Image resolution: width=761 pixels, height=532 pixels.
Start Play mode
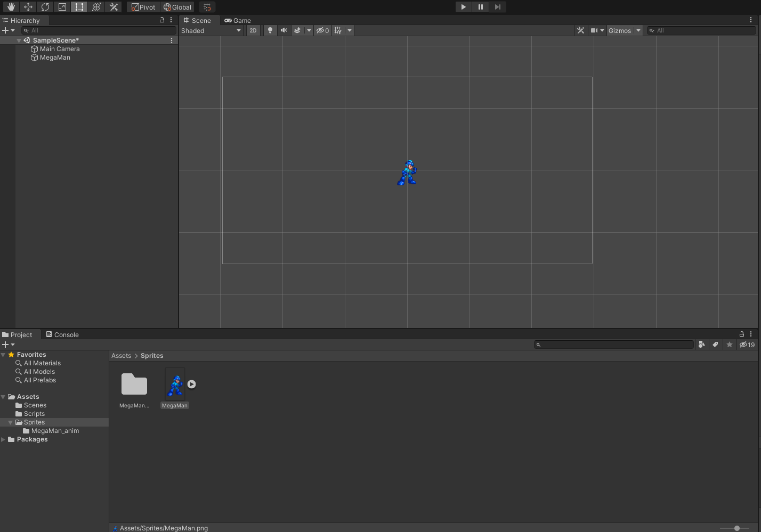pyautogui.click(x=464, y=7)
